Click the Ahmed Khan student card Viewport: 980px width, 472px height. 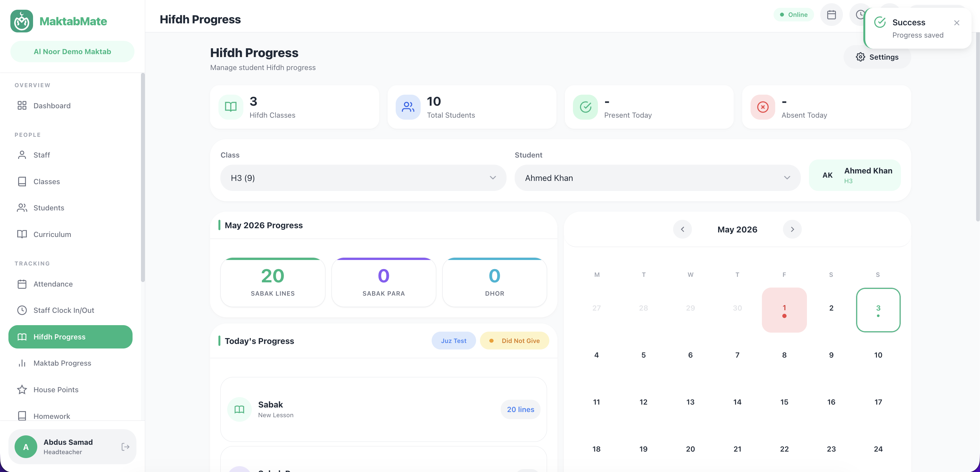tap(855, 175)
